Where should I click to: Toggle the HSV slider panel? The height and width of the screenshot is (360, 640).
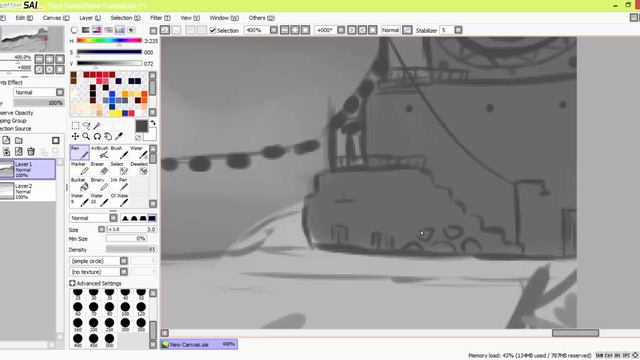coord(97,30)
